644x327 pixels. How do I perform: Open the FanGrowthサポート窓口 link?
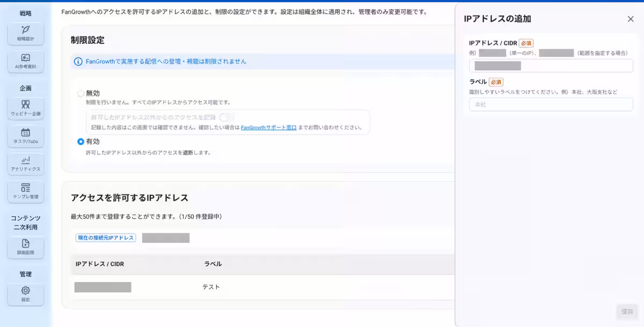268,128
